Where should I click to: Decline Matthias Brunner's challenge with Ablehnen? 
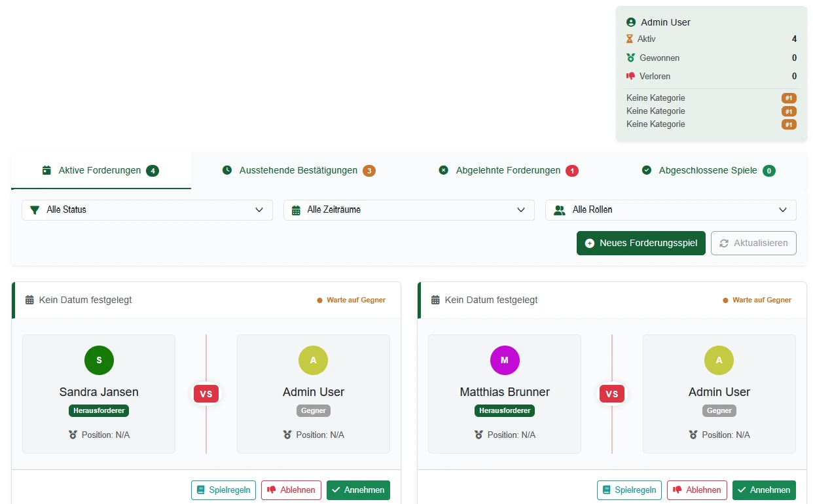(696, 490)
